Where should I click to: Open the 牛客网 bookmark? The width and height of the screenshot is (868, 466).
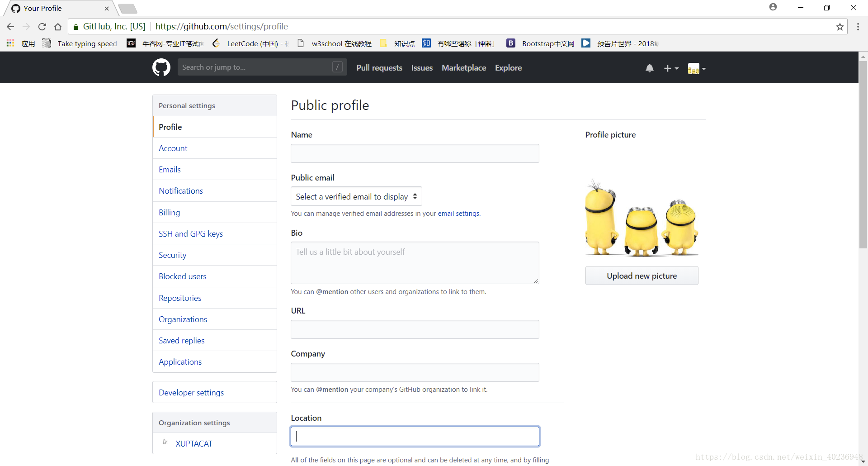pyautogui.click(x=165, y=43)
